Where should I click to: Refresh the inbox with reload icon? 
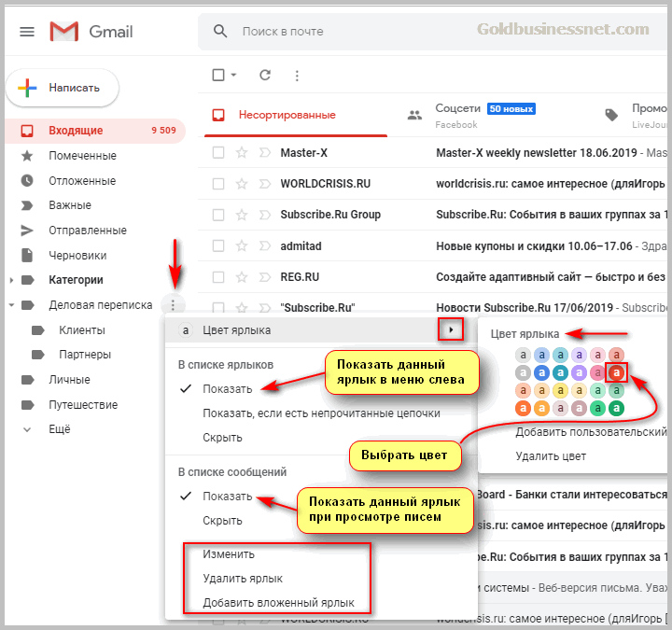(x=265, y=75)
